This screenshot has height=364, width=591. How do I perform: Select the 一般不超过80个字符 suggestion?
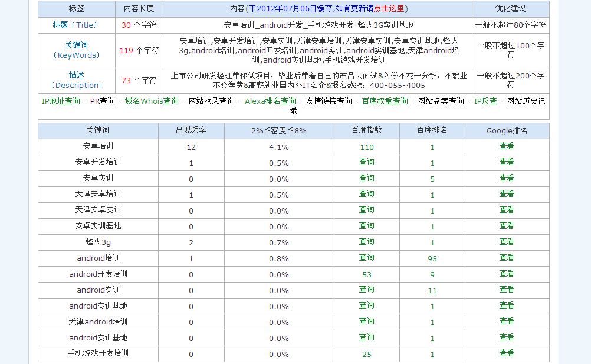[510, 25]
